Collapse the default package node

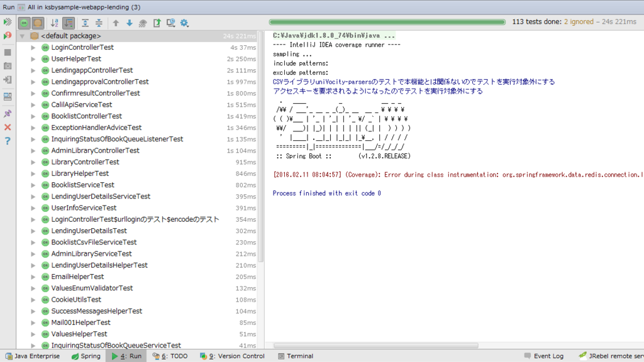click(22, 36)
